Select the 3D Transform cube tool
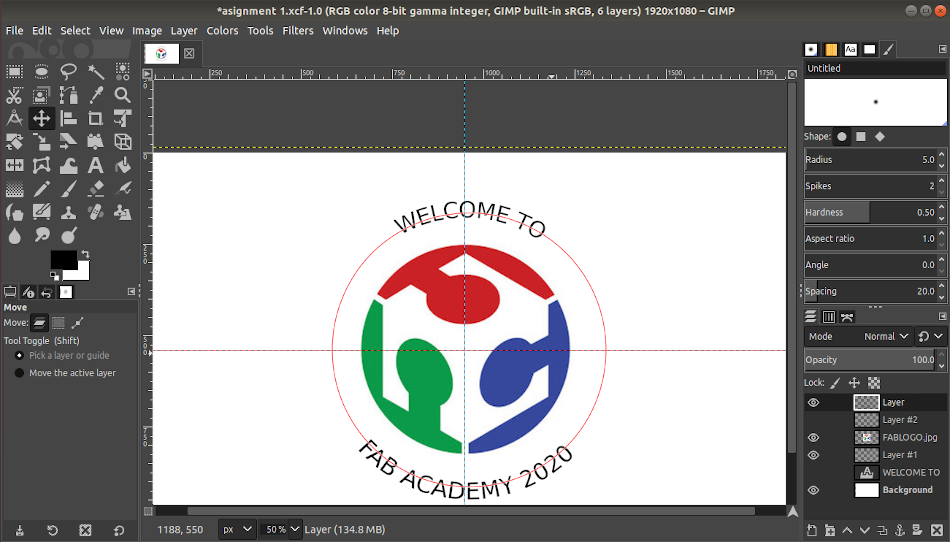The width and height of the screenshot is (950, 542). [x=122, y=142]
